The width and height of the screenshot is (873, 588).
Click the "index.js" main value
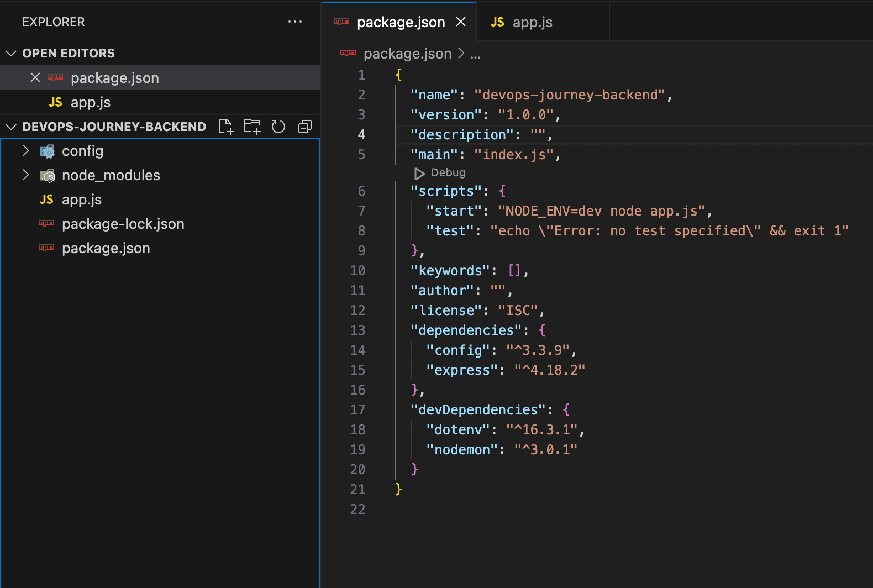514,155
